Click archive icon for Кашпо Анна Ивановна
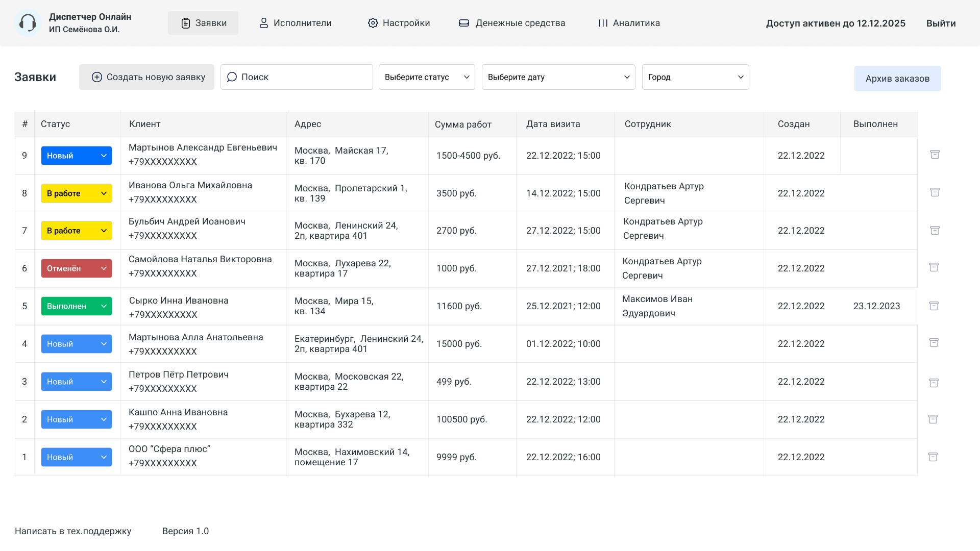This screenshot has height=551, width=980. [933, 419]
